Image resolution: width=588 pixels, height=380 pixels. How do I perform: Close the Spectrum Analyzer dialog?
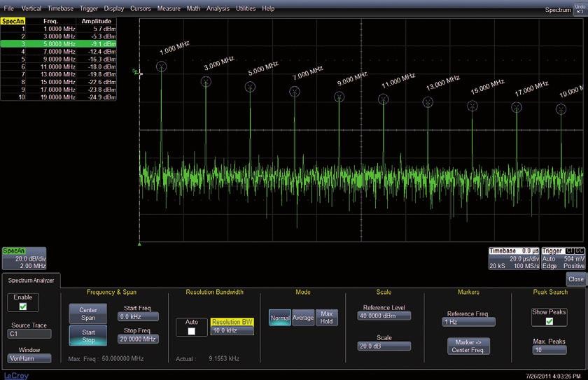[575, 279]
